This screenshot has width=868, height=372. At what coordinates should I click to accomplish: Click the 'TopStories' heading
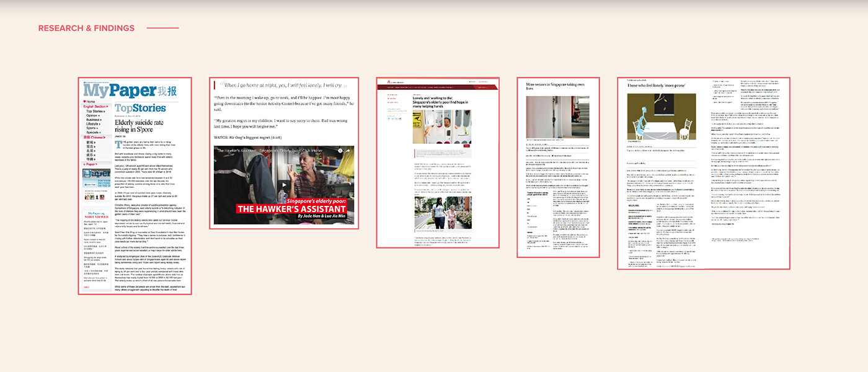click(x=140, y=108)
